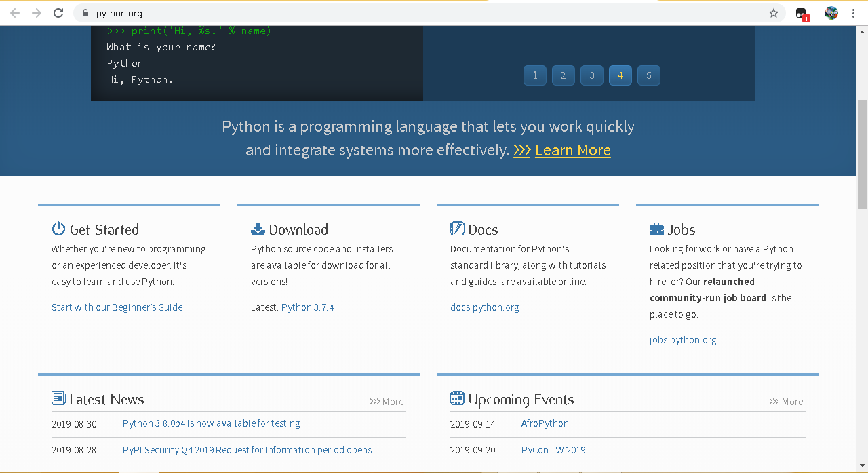Click the address bar showing python.org
This screenshot has width=868, height=473.
[x=407, y=13]
